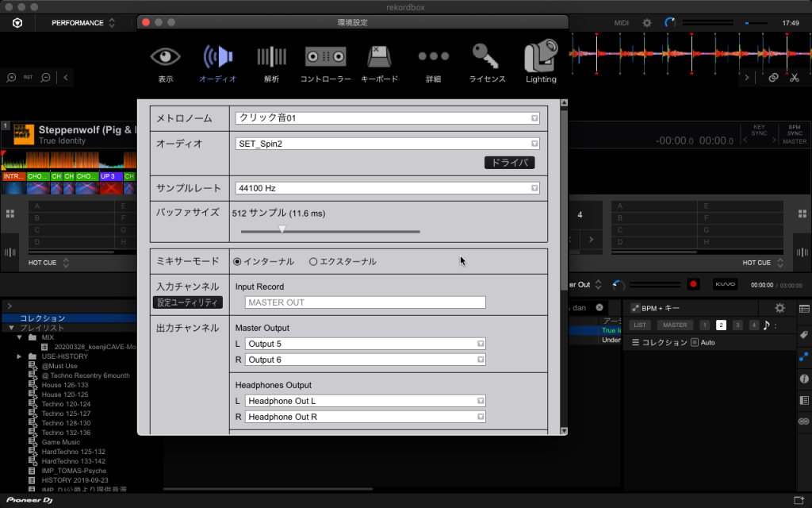Open the コントローラー preferences tab

(x=325, y=64)
